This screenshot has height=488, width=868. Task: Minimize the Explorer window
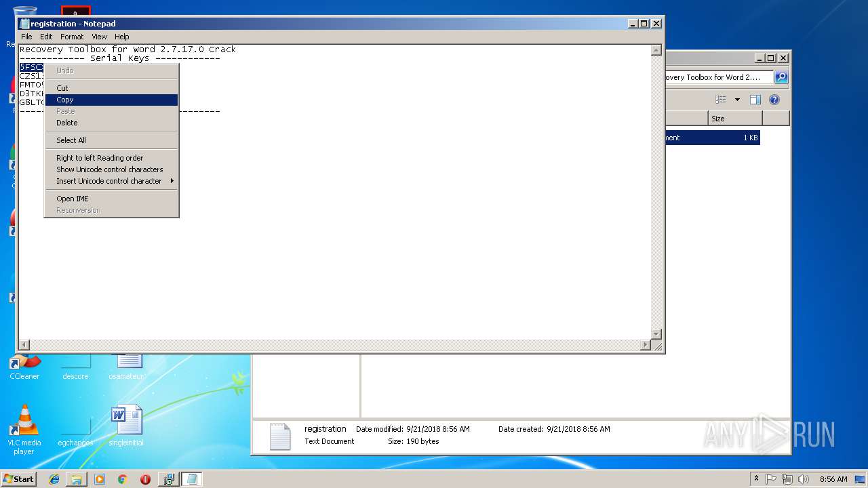(759, 58)
